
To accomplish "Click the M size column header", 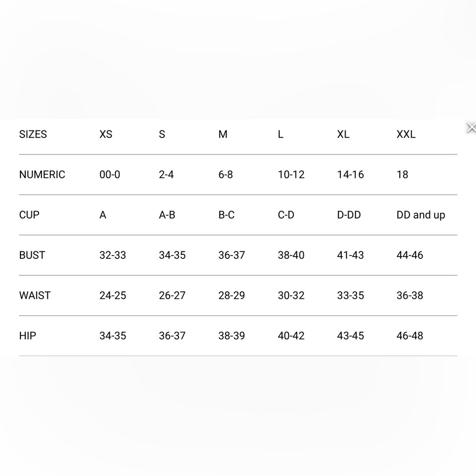I will pos(223,134).
